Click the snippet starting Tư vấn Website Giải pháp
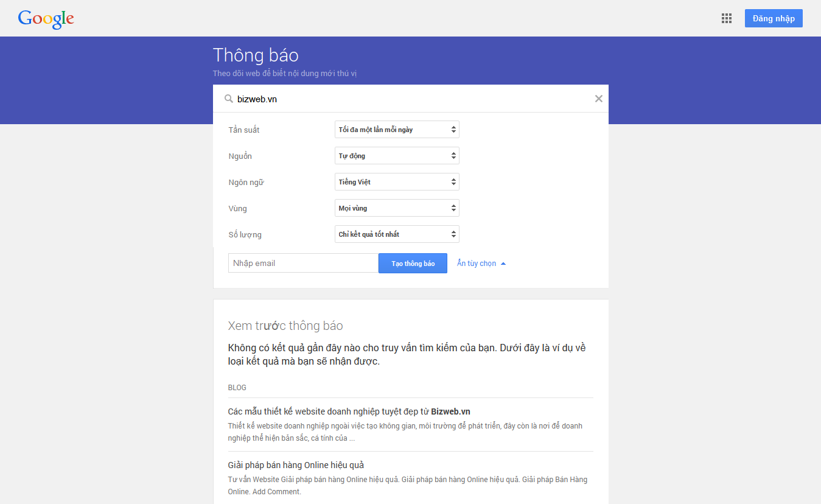This screenshot has width=821, height=504. click(x=408, y=485)
